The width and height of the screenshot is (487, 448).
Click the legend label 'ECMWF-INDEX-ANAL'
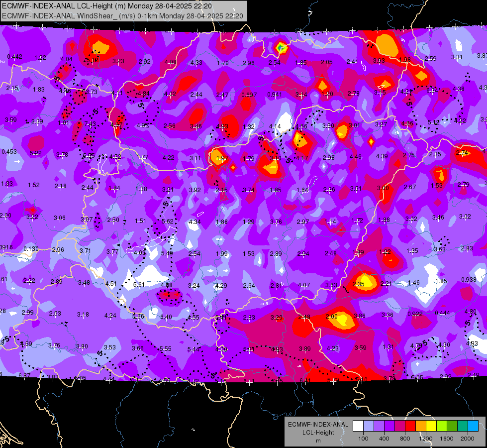click(x=318, y=425)
